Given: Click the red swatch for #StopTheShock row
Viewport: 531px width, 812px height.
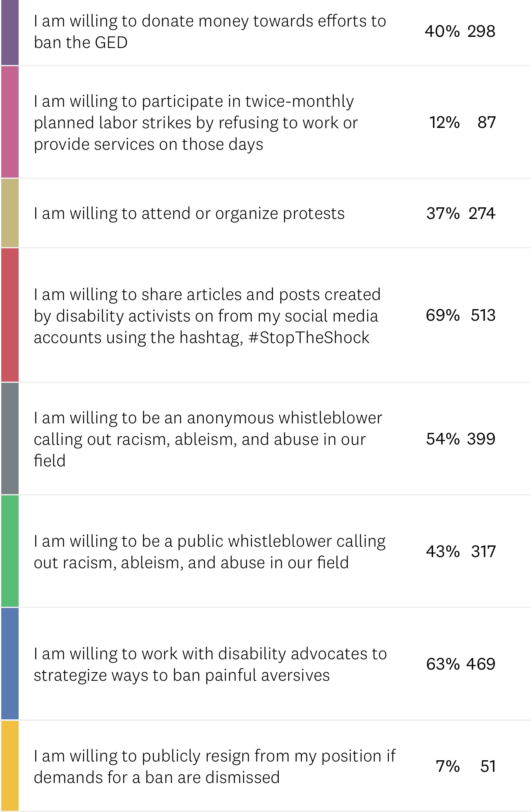Looking at the screenshot, I should click(x=10, y=315).
